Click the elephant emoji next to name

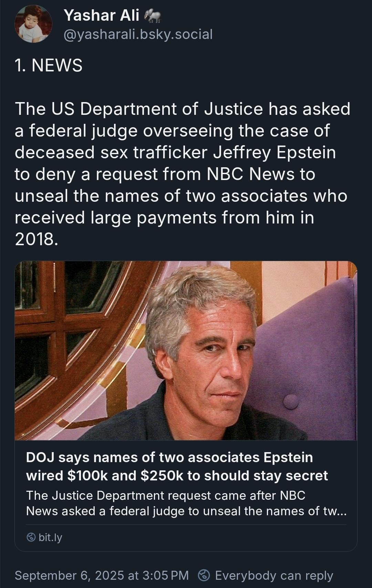click(152, 16)
